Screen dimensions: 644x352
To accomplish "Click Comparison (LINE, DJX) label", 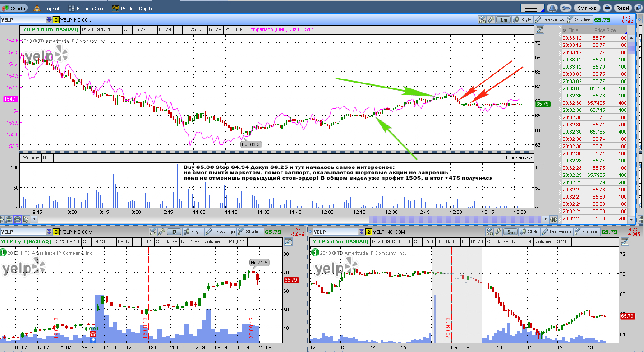I will coord(273,29).
